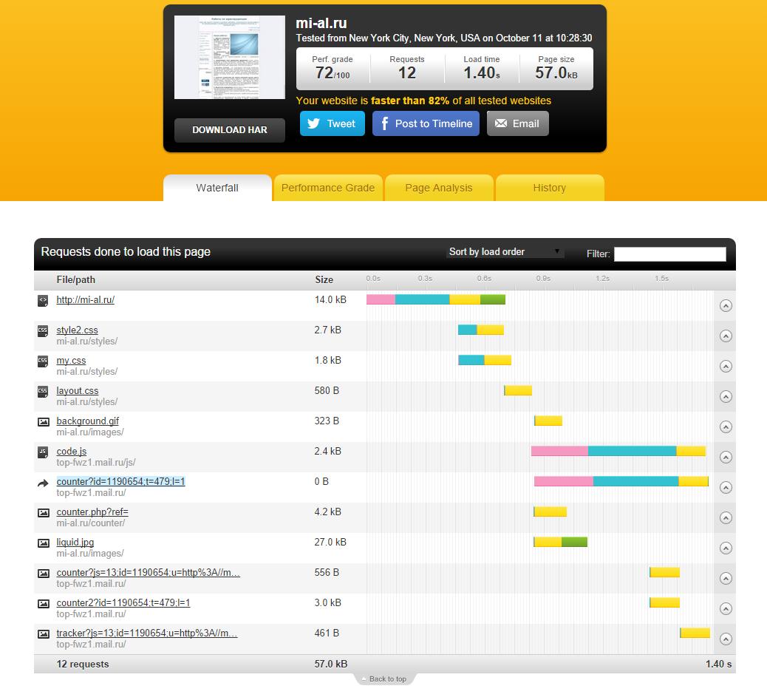Click the 57.0kB Page size value
The width and height of the screenshot is (767, 700).
[x=556, y=73]
